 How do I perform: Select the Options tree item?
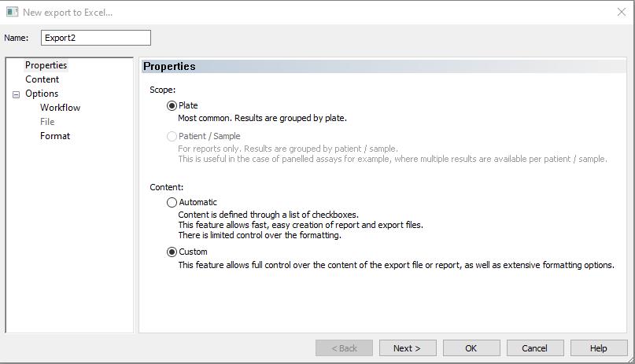coord(42,94)
